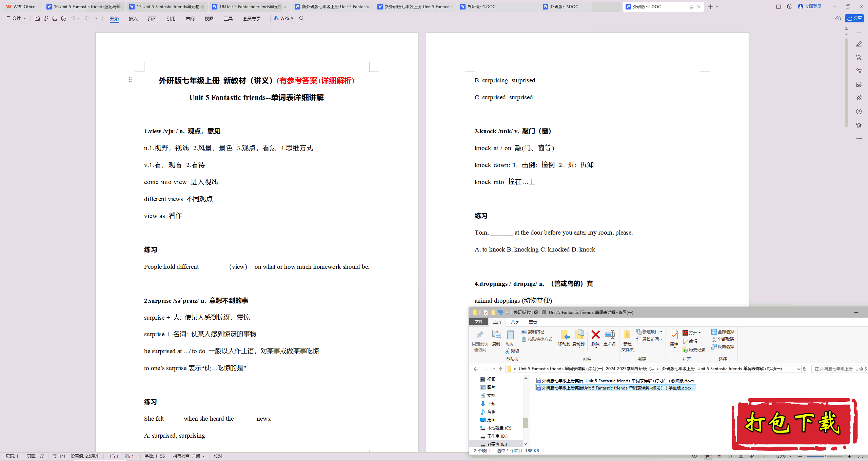Click the selection cursor icon in right sidebar
The width and height of the screenshot is (868, 461).
point(859,57)
